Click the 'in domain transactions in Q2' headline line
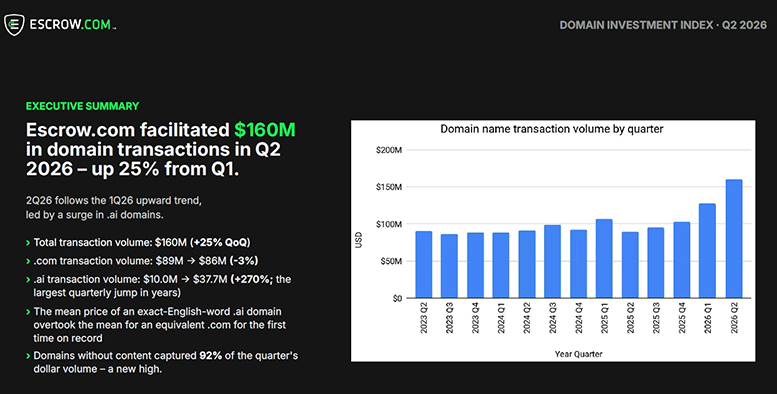This screenshot has width=777, height=394. click(153, 149)
